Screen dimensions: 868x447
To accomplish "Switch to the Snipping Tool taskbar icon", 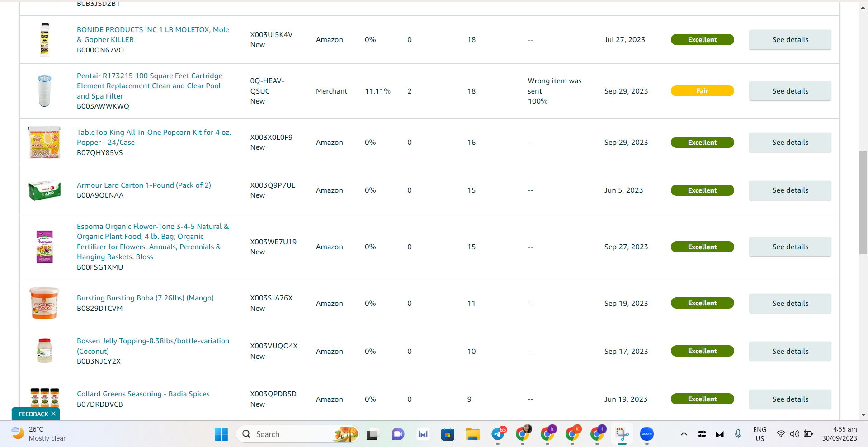I will click(x=622, y=434).
